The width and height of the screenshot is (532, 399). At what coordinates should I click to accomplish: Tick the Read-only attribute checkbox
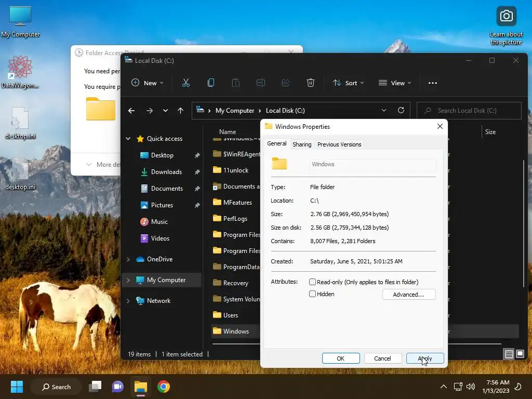pyautogui.click(x=312, y=282)
